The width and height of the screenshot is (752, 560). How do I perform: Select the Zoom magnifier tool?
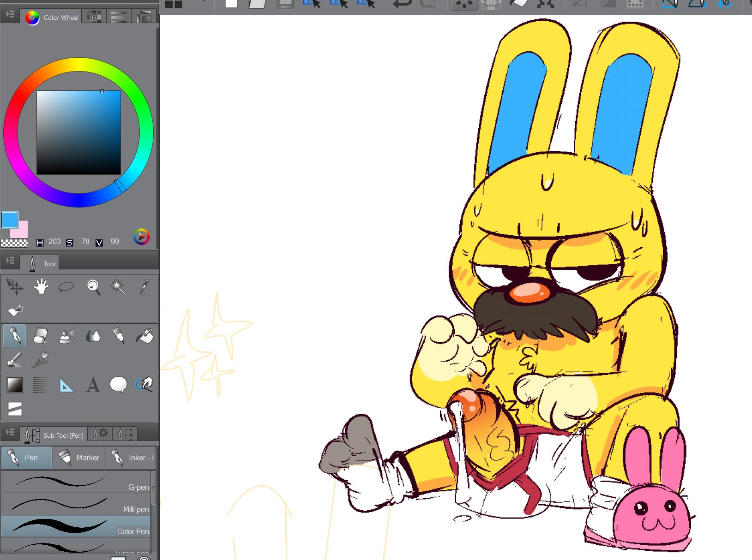(93, 287)
